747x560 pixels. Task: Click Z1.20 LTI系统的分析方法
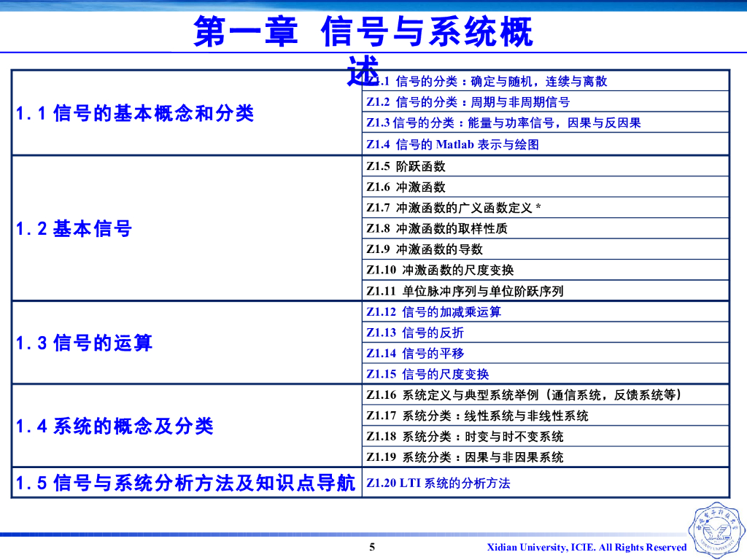pos(438,483)
